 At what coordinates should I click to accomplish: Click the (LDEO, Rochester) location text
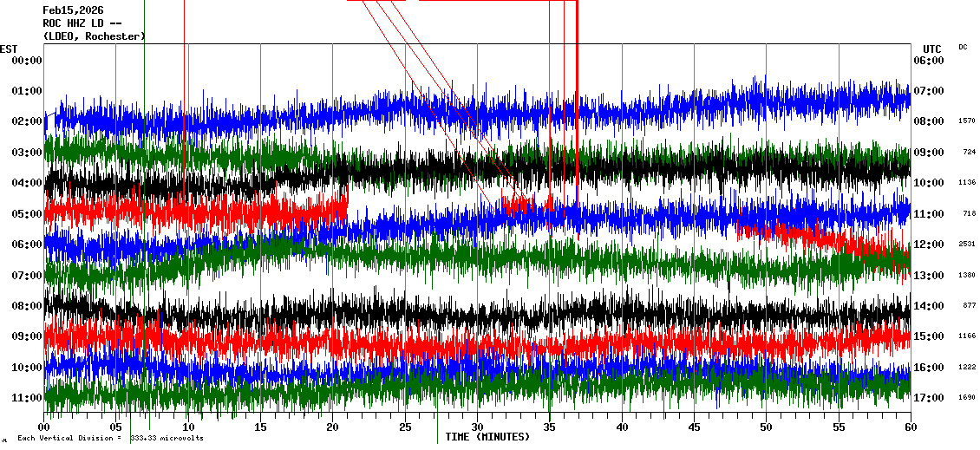[x=94, y=36]
